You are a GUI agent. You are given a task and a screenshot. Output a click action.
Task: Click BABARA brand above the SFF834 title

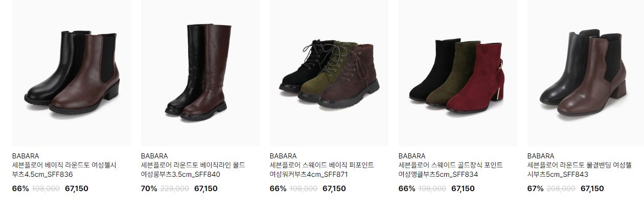coord(412,156)
